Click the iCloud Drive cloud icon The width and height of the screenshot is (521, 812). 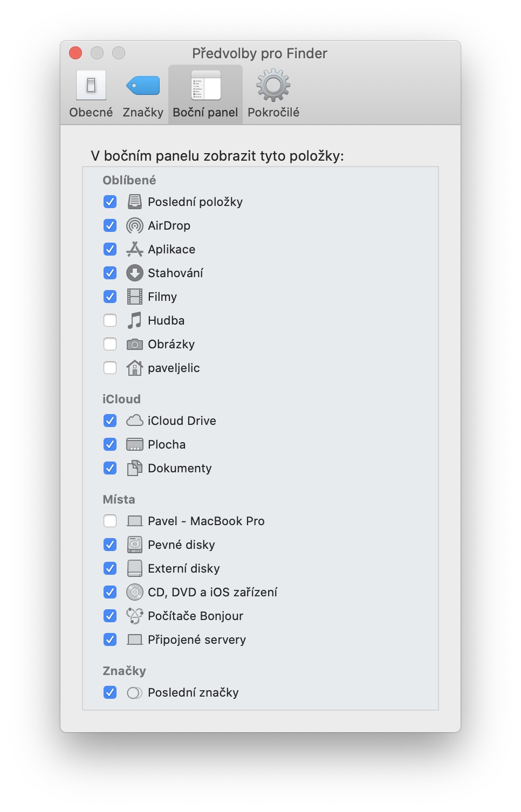pos(134,421)
